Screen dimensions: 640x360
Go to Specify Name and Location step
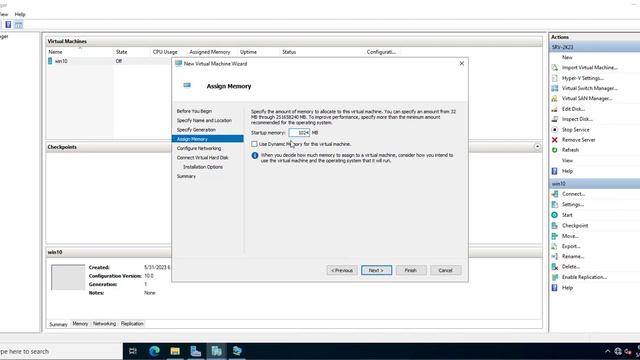tap(204, 120)
